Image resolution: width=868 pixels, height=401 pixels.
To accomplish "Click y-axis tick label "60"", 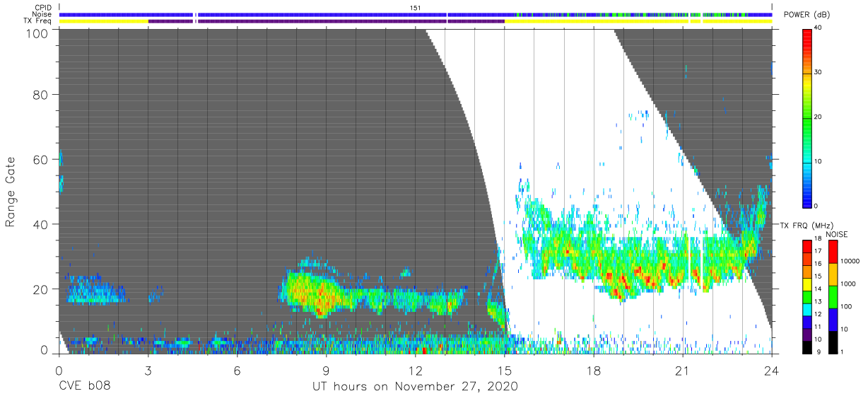I will [41, 160].
